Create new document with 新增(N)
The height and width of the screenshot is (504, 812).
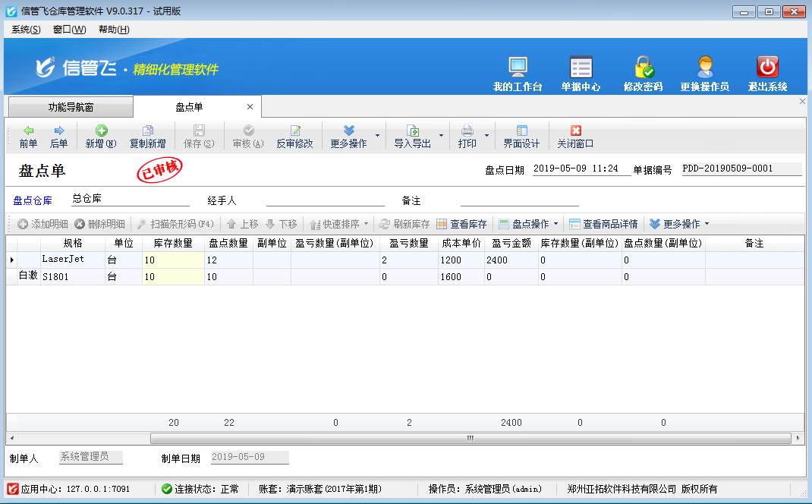101,137
